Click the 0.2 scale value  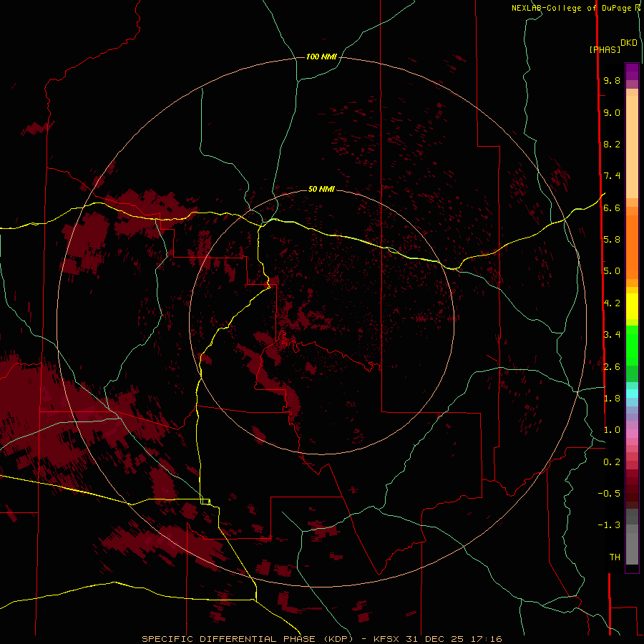click(612, 462)
